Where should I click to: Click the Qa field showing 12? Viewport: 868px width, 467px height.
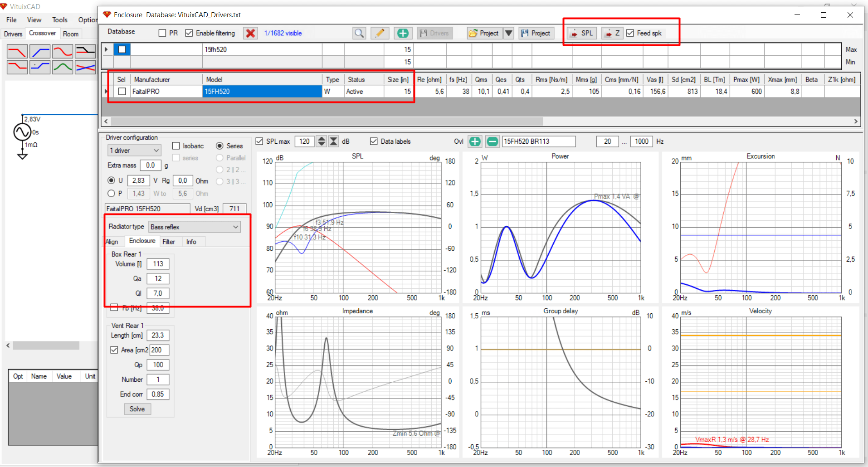click(158, 279)
